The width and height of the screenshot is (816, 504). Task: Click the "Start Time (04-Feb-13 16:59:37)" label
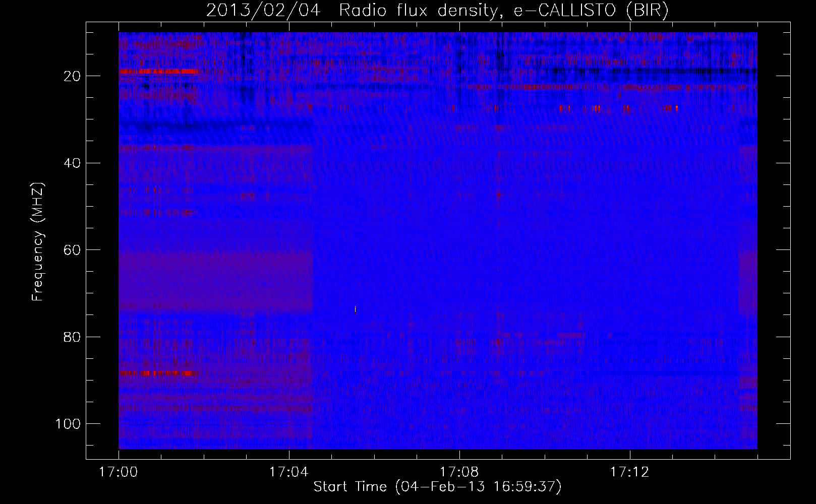pos(437,487)
